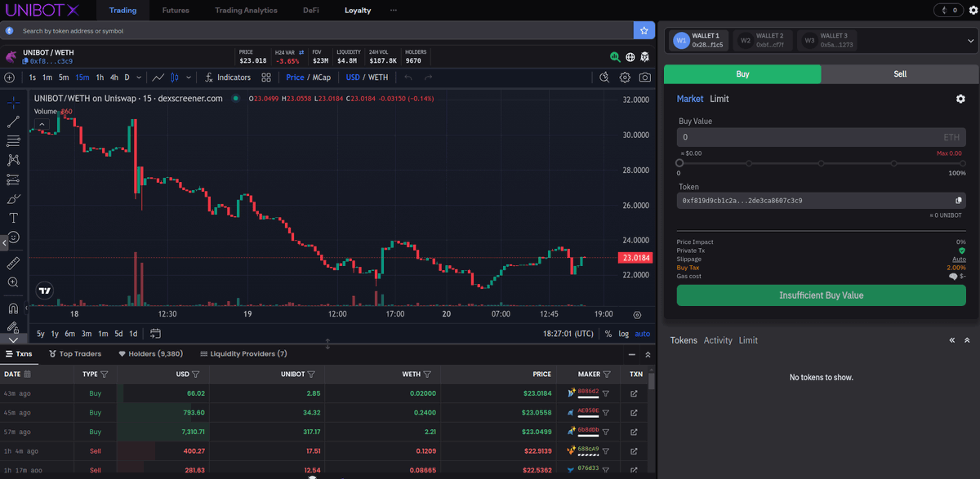Toggle the magnet snap mode
The width and height of the screenshot is (980, 479).
point(13,308)
